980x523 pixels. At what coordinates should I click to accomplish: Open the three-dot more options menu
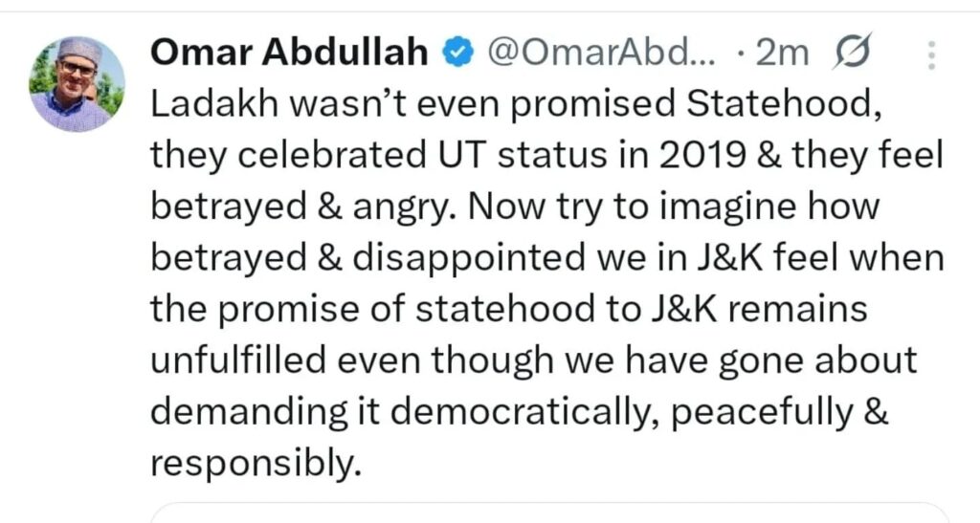click(929, 56)
